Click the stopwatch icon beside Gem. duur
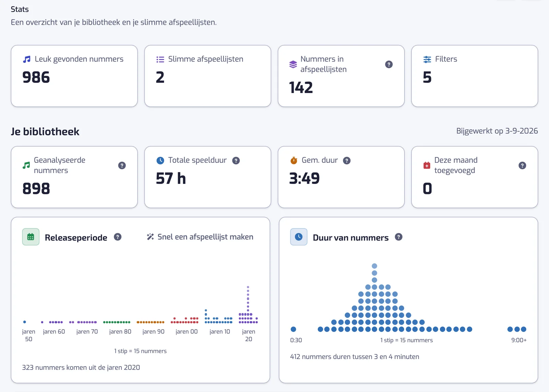Image resolution: width=549 pixels, height=392 pixels. tap(294, 160)
